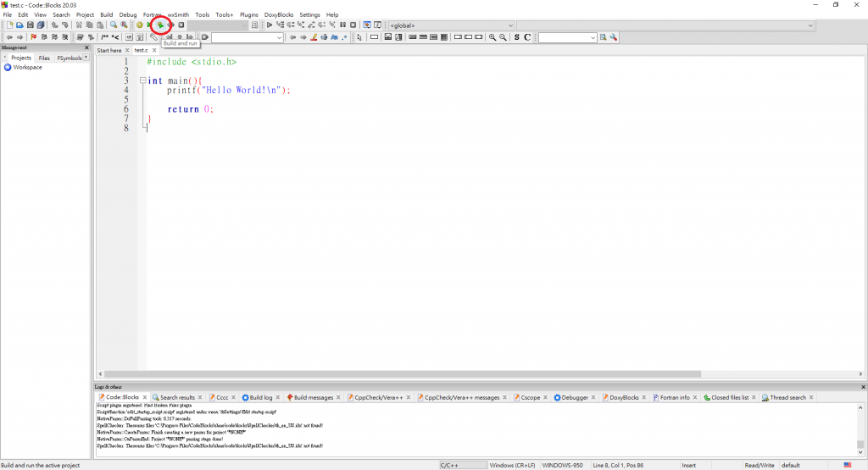The width and height of the screenshot is (868, 470).
Task: Open the build target dropdown
Action: [218, 25]
